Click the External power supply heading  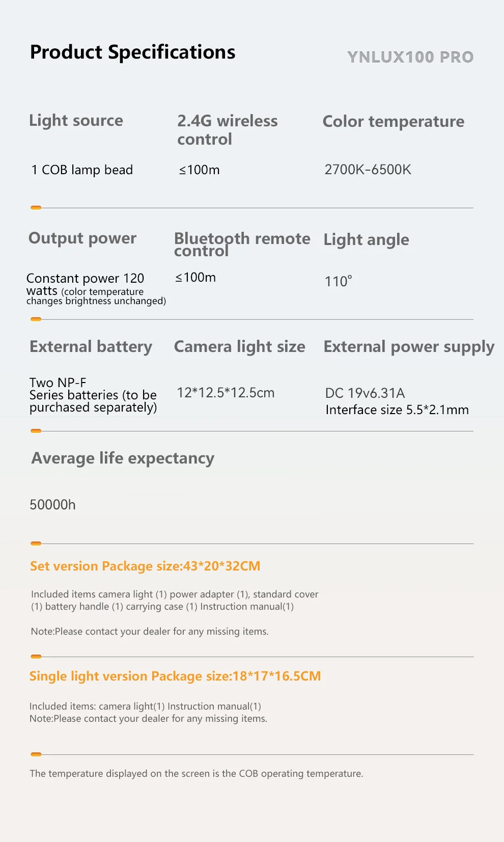pyautogui.click(x=409, y=347)
